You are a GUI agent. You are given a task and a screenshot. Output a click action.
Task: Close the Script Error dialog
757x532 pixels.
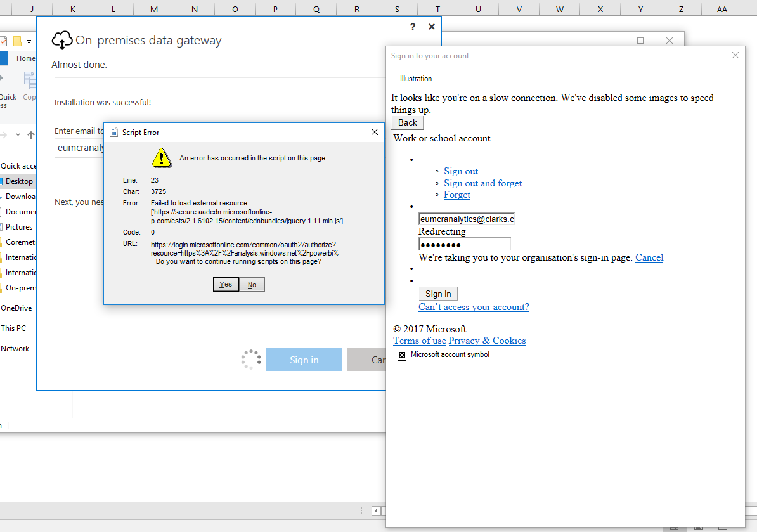tap(375, 132)
